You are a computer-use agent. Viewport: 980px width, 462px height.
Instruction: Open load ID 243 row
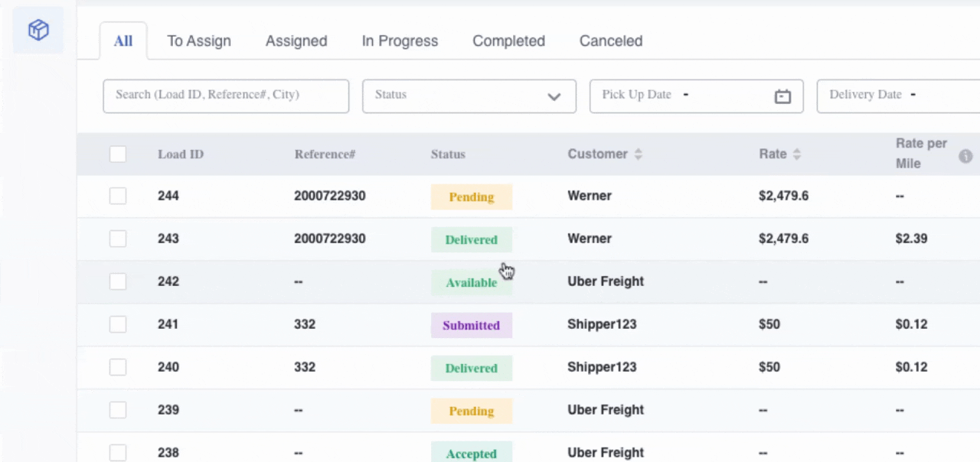(168, 239)
